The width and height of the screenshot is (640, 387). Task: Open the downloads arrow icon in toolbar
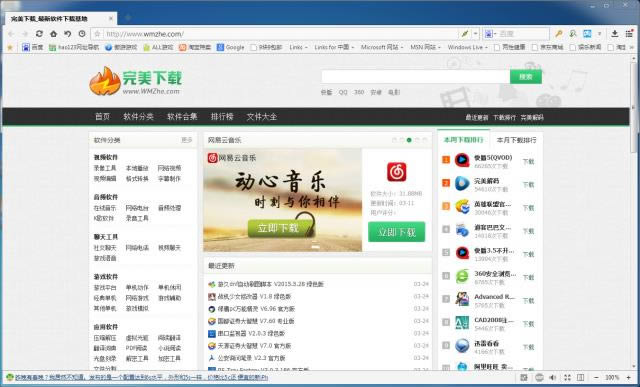(x=615, y=34)
